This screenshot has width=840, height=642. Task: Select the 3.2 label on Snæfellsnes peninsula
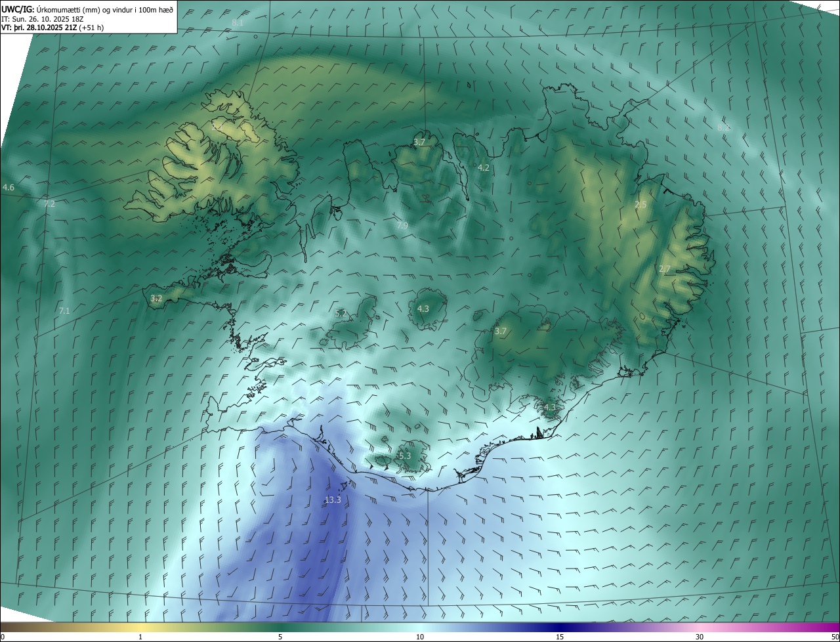pyautogui.click(x=156, y=299)
